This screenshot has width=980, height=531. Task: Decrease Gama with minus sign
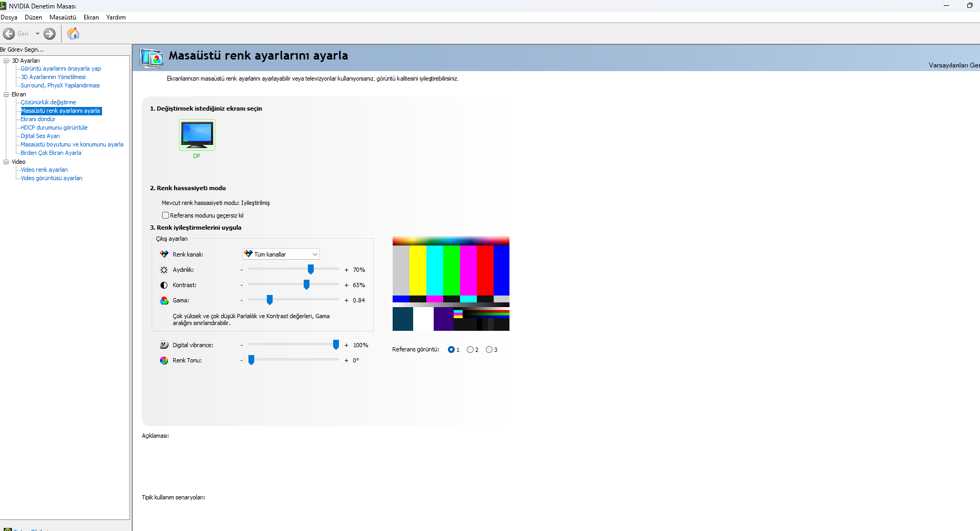tap(242, 300)
